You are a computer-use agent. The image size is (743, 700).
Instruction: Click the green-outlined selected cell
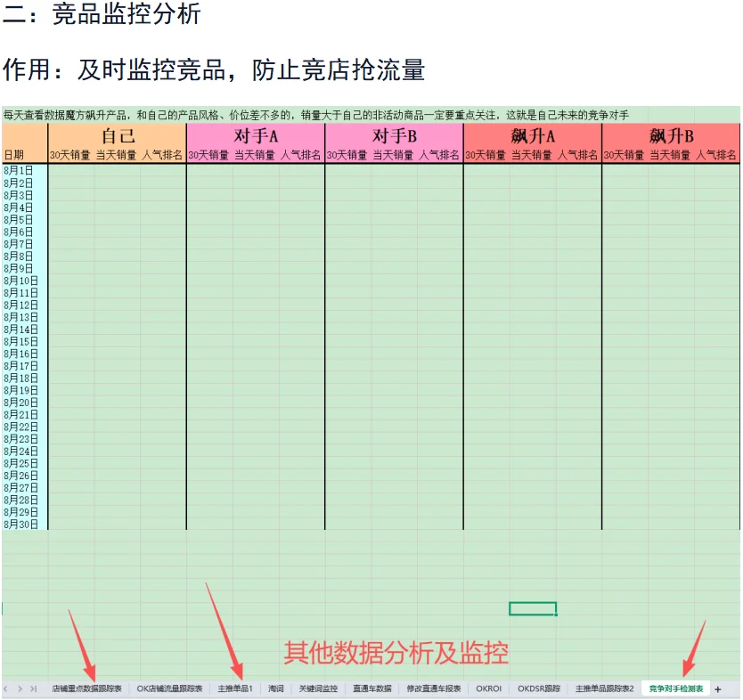point(533,608)
